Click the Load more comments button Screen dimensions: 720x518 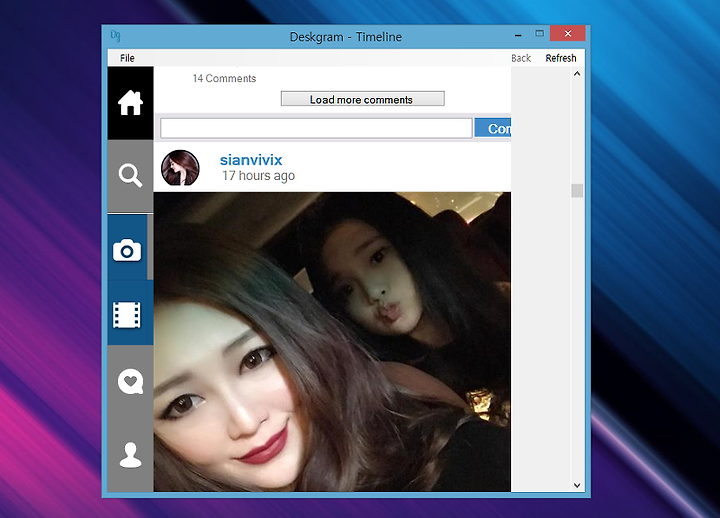[363, 99]
